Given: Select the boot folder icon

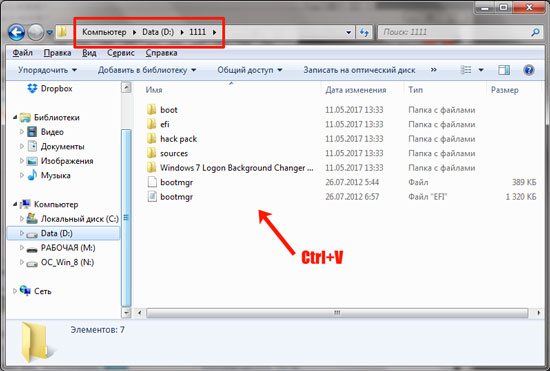Looking at the screenshot, I should [152, 109].
